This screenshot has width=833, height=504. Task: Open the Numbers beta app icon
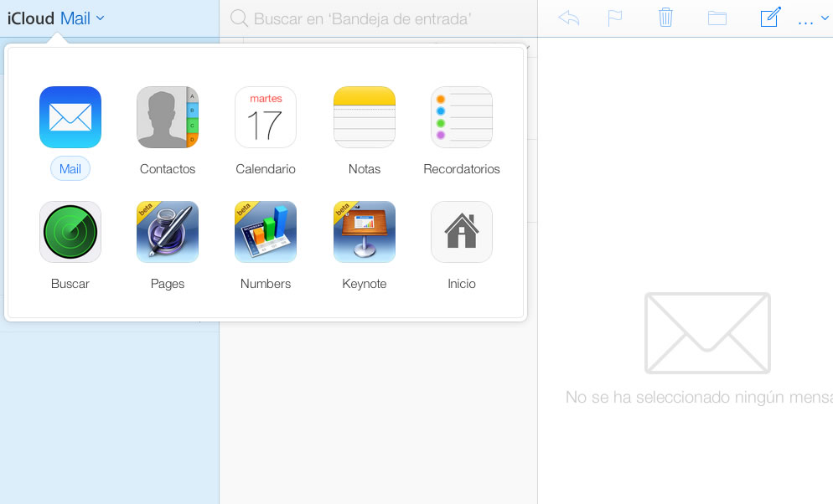(266, 232)
